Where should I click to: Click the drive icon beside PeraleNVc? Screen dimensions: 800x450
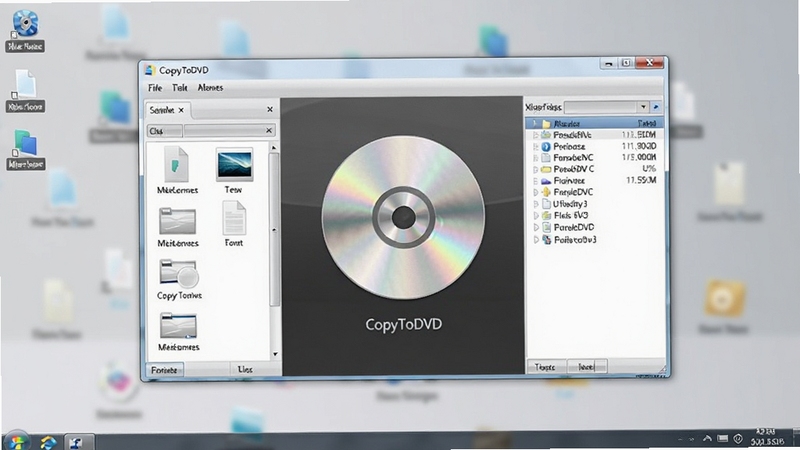pos(546,135)
